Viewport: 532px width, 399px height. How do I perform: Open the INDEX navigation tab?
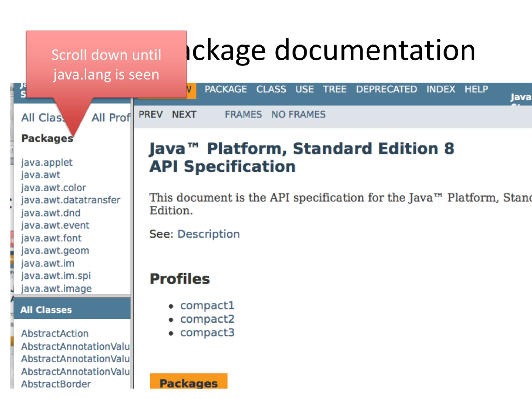tap(441, 90)
